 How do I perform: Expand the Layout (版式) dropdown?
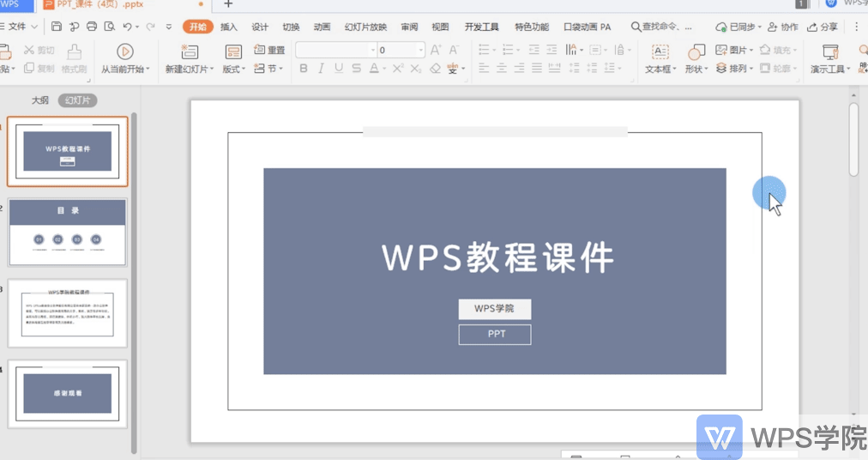pyautogui.click(x=233, y=69)
